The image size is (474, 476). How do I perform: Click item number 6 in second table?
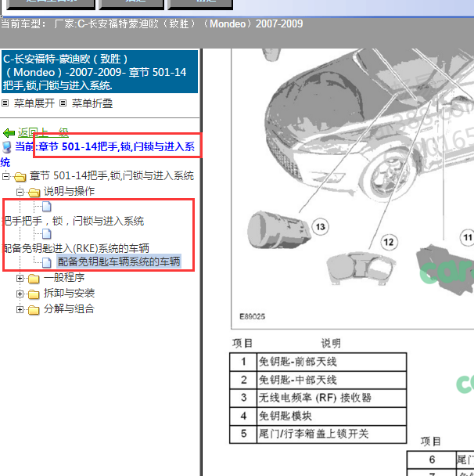[432, 460]
